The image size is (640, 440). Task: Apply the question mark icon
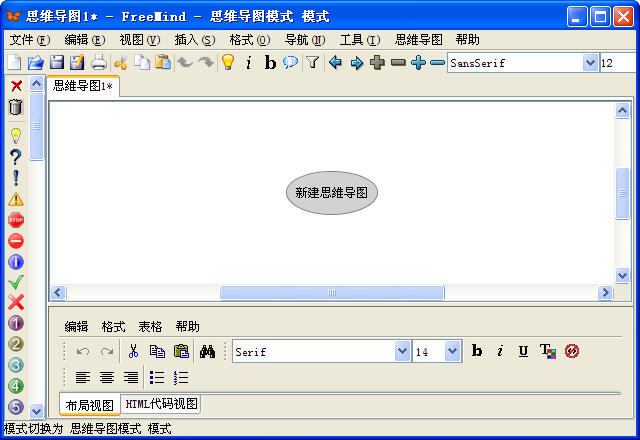click(16, 157)
